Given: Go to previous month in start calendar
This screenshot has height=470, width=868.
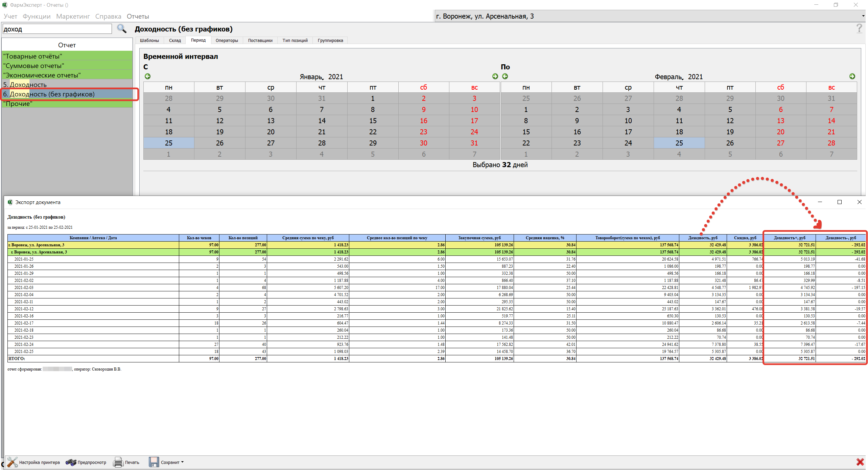Looking at the screenshot, I should 148,76.
